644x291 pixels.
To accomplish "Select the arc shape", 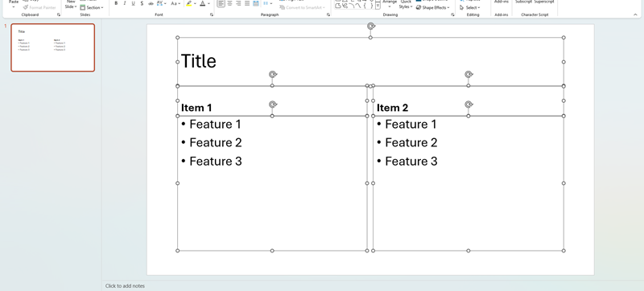I will (x=352, y=6).
